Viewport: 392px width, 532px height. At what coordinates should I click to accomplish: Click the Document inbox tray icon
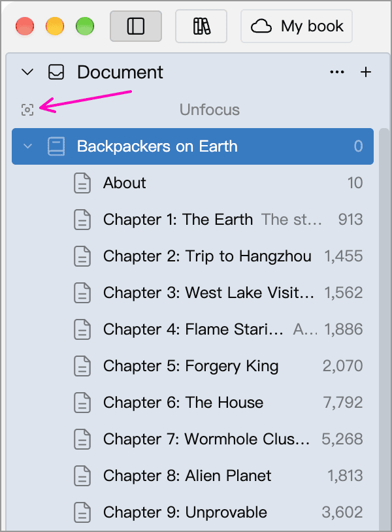coord(56,72)
